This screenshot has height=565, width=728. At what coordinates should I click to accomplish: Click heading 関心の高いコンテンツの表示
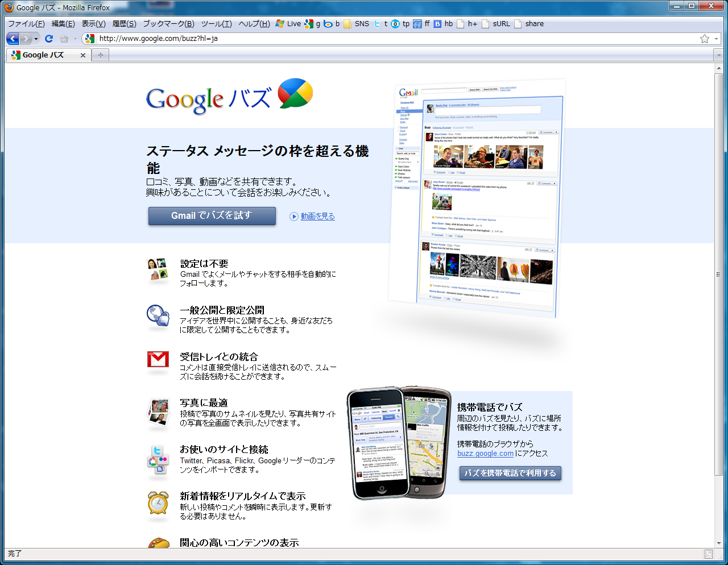(239, 543)
